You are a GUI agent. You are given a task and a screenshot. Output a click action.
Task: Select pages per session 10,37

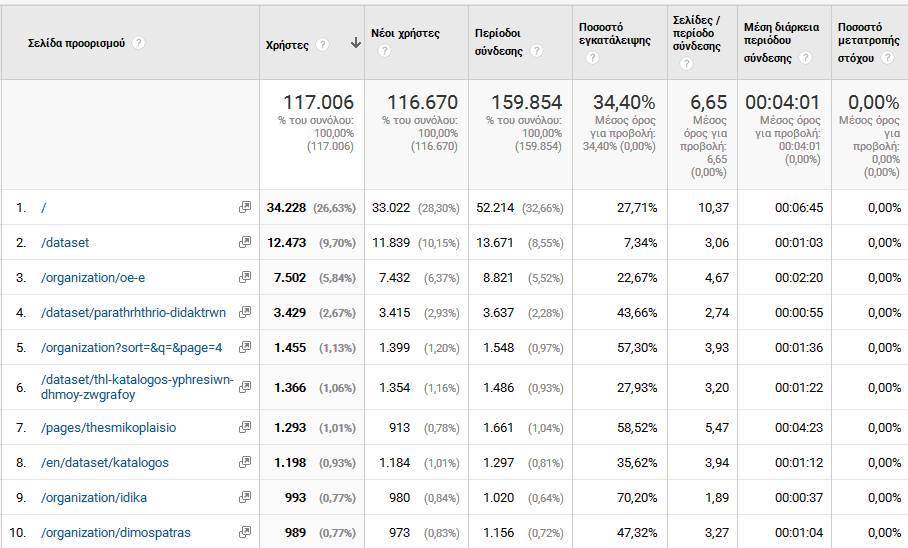(x=713, y=207)
